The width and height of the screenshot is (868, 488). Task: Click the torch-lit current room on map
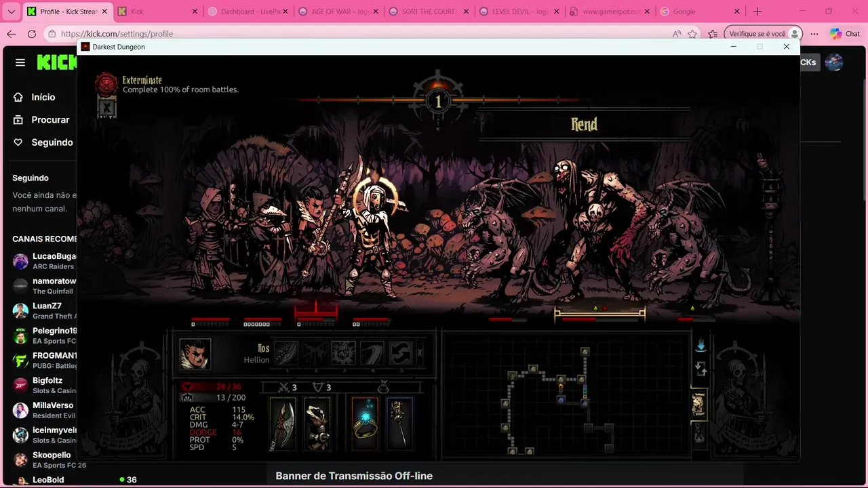pos(561,386)
